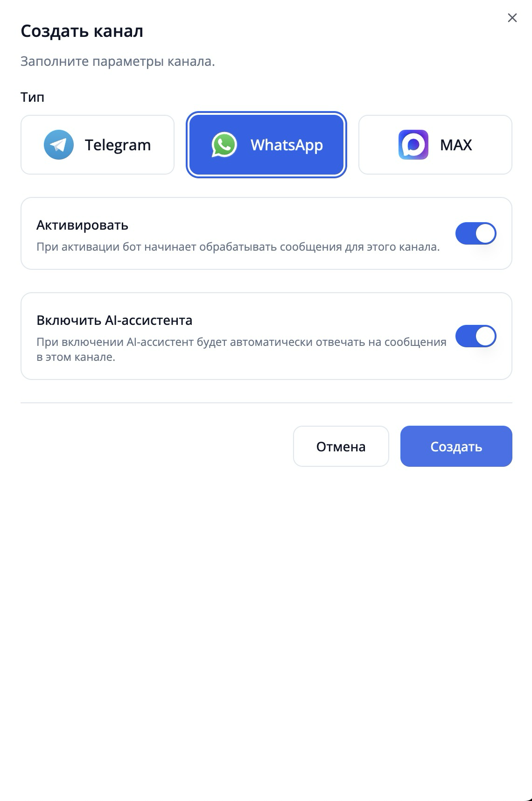The image size is (532, 801).
Task: Click the Telegram label text
Action: click(x=118, y=145)
